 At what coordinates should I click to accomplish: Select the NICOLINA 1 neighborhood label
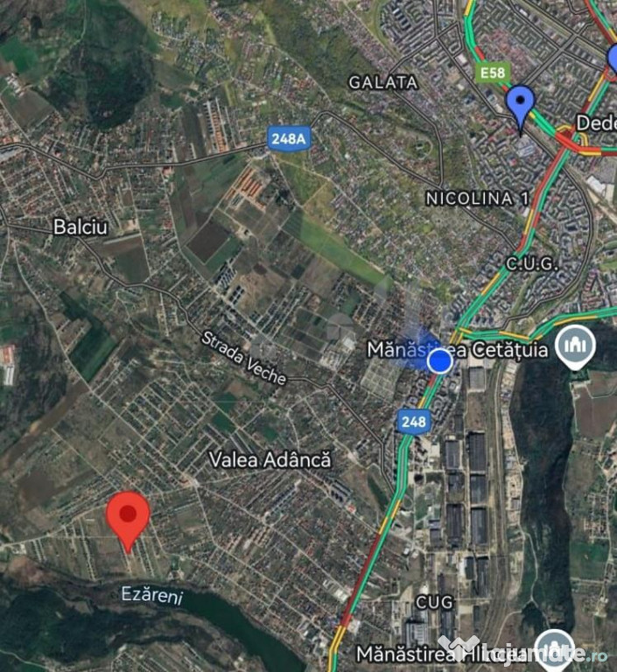(478, 199)
